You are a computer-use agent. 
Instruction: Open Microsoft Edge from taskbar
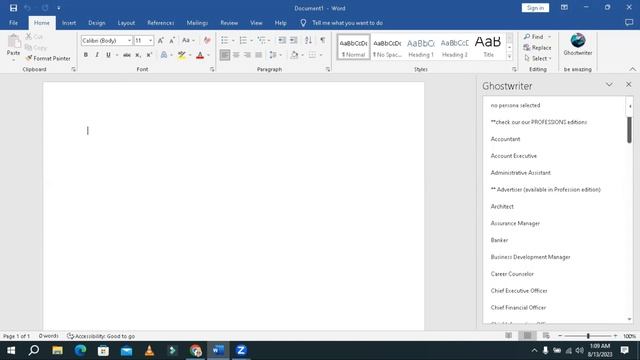80,350
